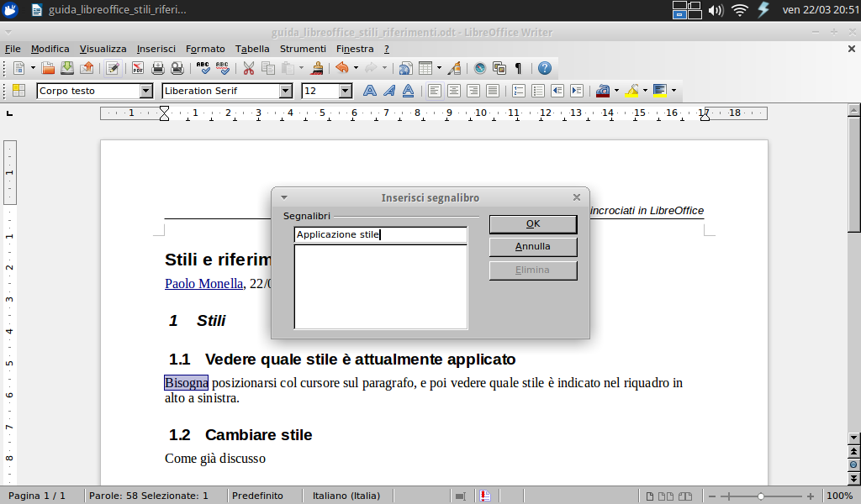Viewport: 861px width, 504px height.
Task: Click the document modified status icon
Action: point(485,496)
